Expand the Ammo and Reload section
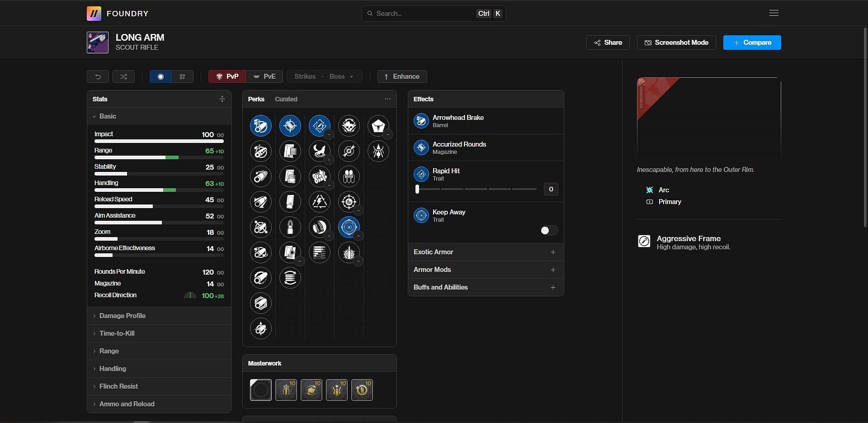The height and width of the screenshot is (423, 868). (159, 404)
